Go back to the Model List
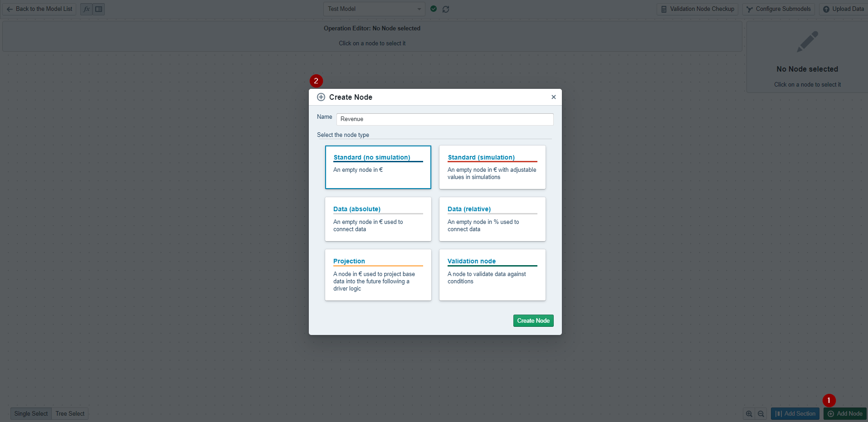The image size is (868, 422). coord(39,9)
